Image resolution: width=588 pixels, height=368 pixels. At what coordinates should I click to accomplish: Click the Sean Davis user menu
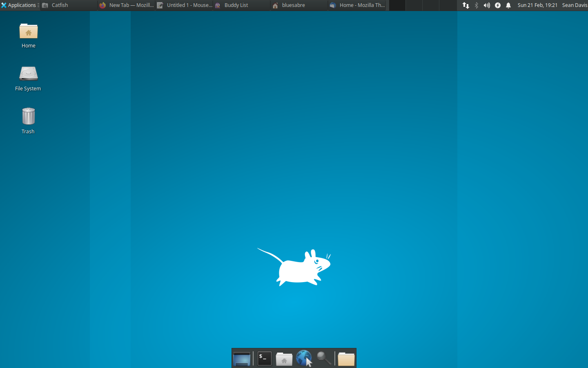point(574,5)
